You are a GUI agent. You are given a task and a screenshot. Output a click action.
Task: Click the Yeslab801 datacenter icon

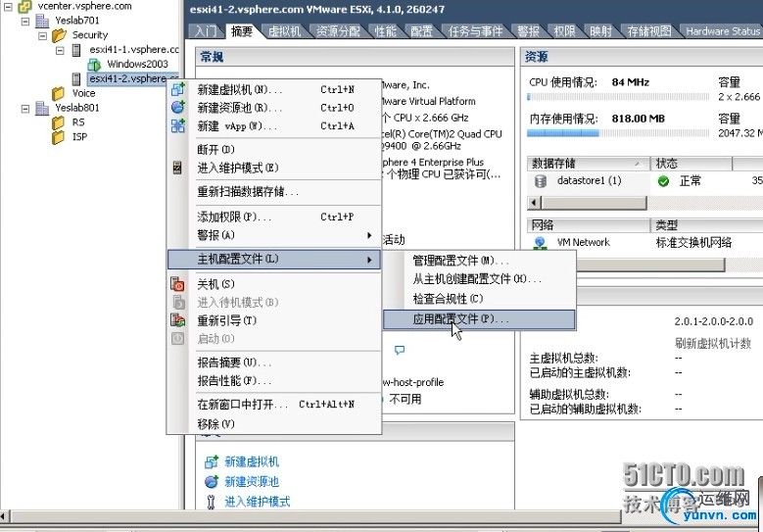(42, 108)
